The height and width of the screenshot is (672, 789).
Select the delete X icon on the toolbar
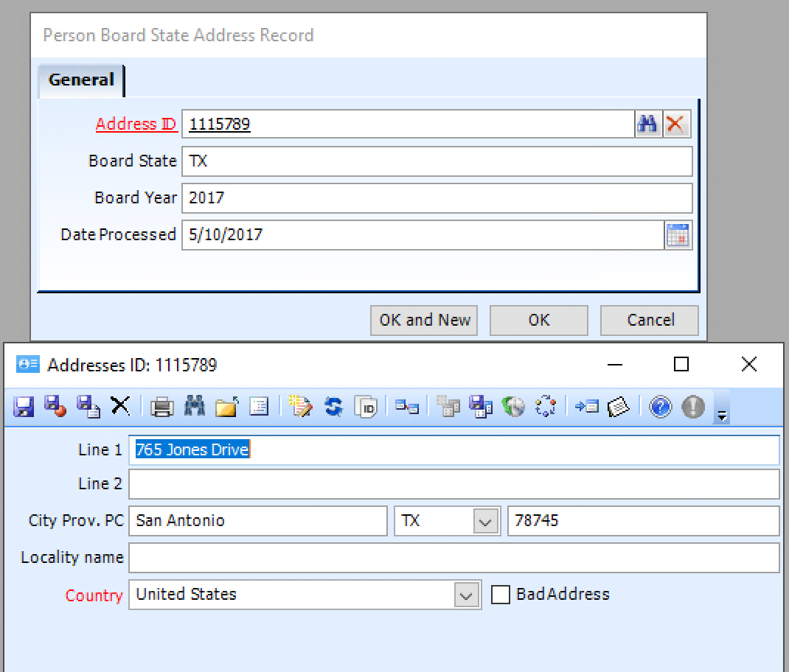click(120, 407)
